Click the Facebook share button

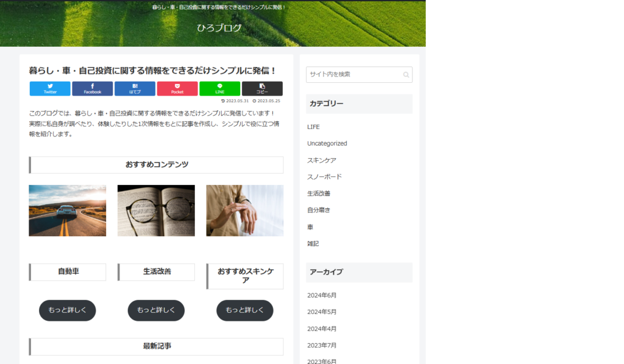click(x=92, y=89)
